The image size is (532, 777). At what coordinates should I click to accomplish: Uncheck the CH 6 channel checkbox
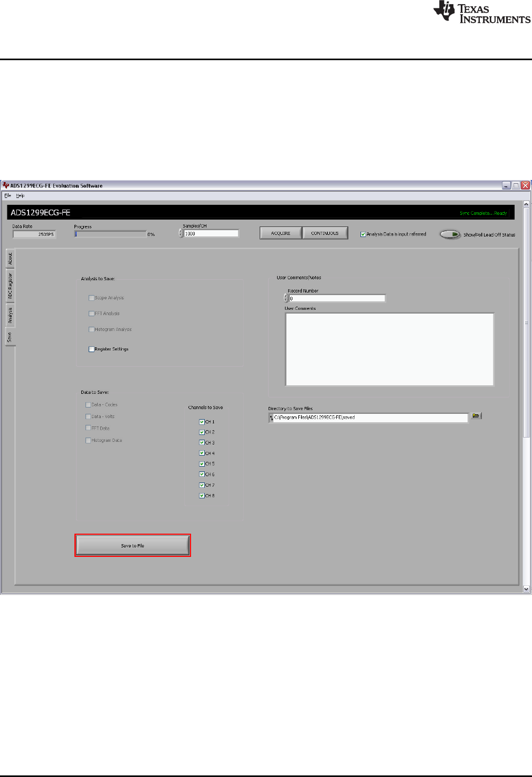(202, 475)
